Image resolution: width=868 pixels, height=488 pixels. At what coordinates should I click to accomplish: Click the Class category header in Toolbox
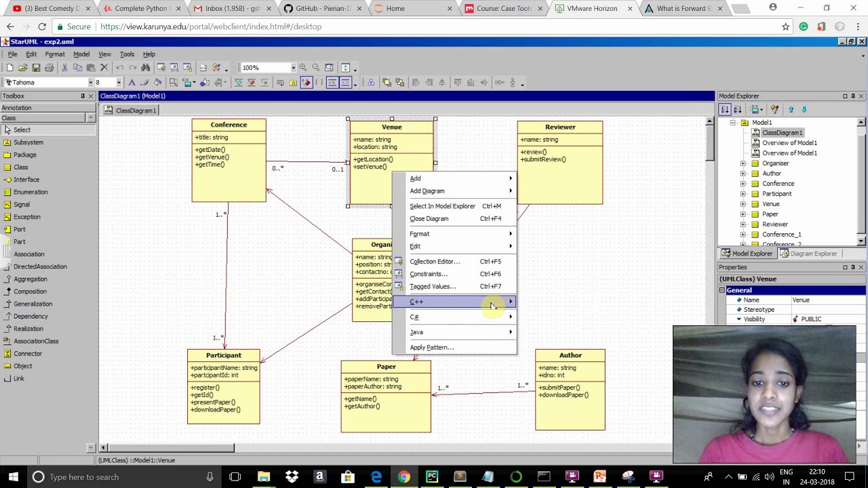click(x=43, y=118)
